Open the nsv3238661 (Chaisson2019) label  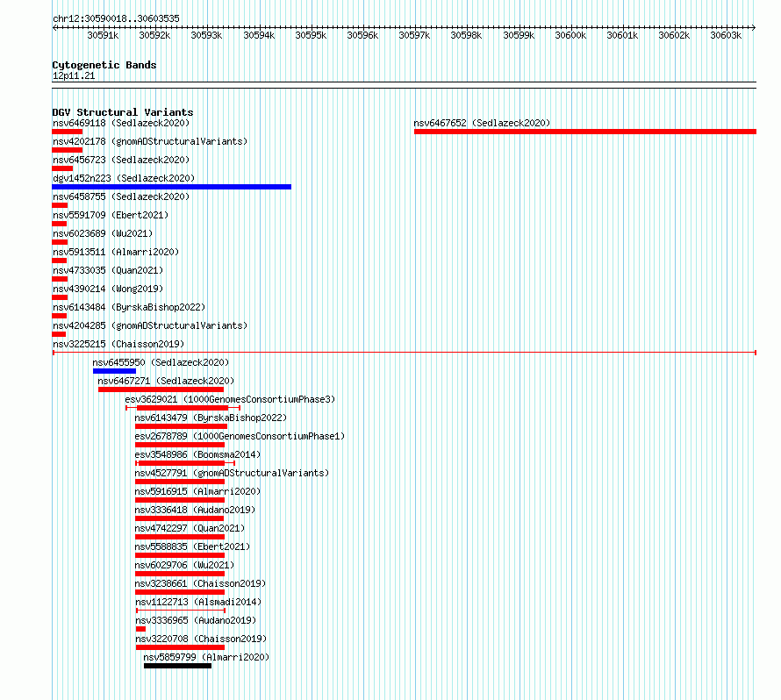coord(200,583)
